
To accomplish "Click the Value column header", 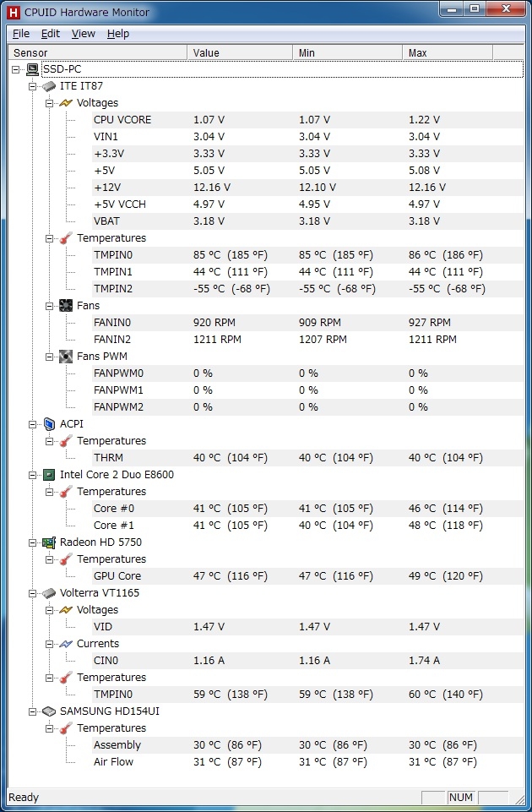I will pyautogui.click(x=240, y=53).
